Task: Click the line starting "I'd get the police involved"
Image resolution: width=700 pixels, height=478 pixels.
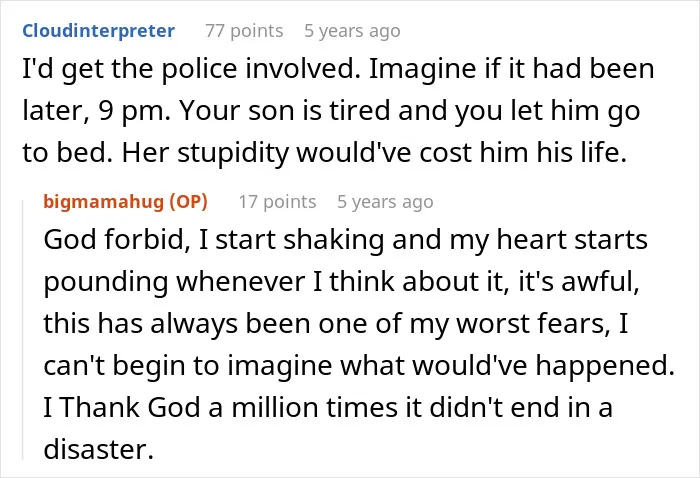Action: [x=338, y=70]
